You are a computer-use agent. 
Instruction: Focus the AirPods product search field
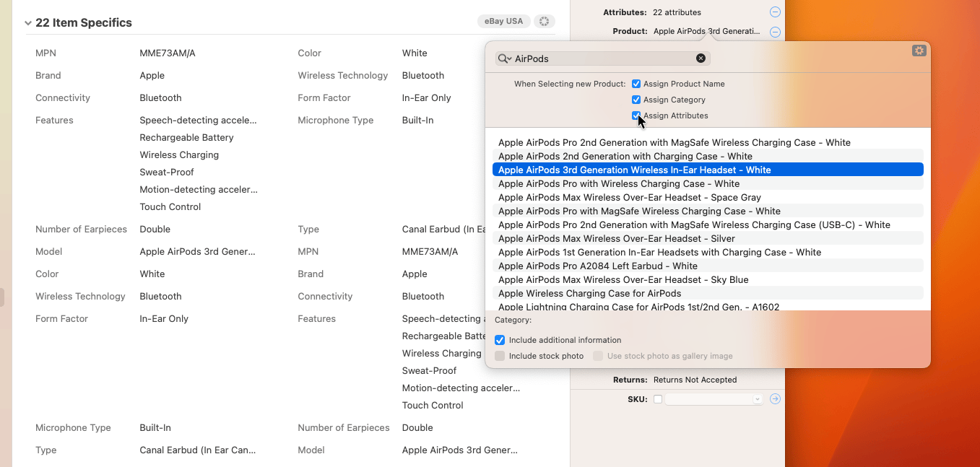(603, 58)
